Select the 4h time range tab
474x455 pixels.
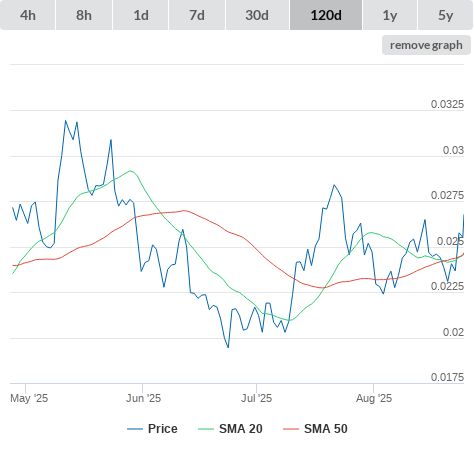click(28, 15)
